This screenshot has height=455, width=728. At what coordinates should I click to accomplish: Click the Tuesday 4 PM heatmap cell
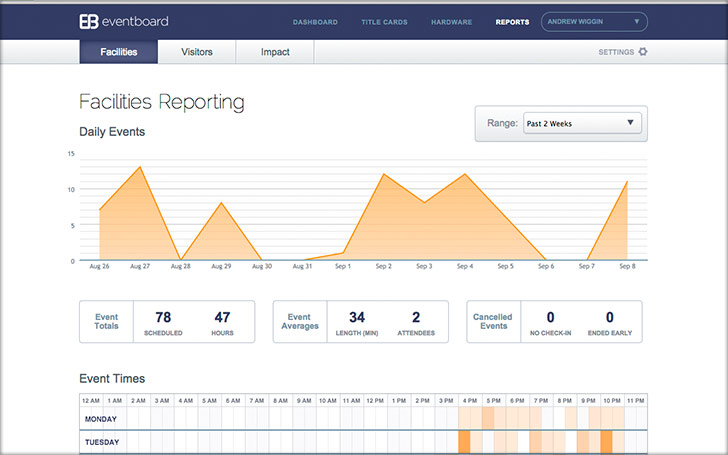464,442
